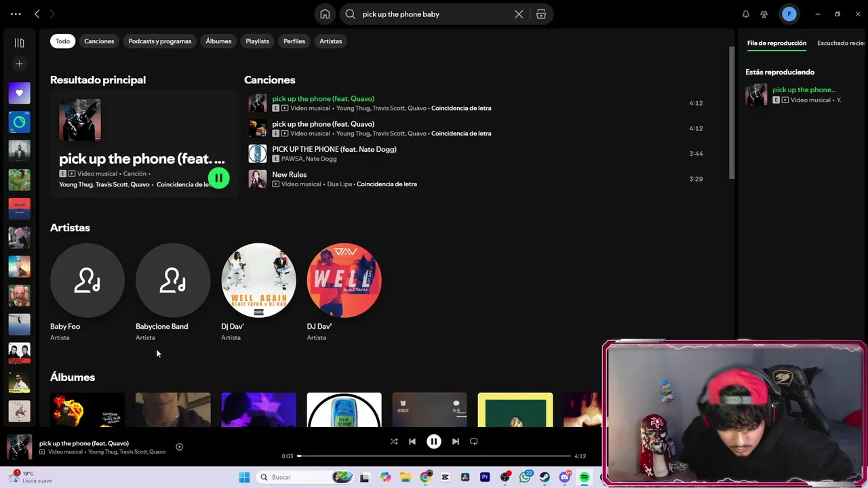Image resolution: width=868 pixels, height=488 pixels.
Task: Open the profile avatar F
Action: click(x=789, y=14)
